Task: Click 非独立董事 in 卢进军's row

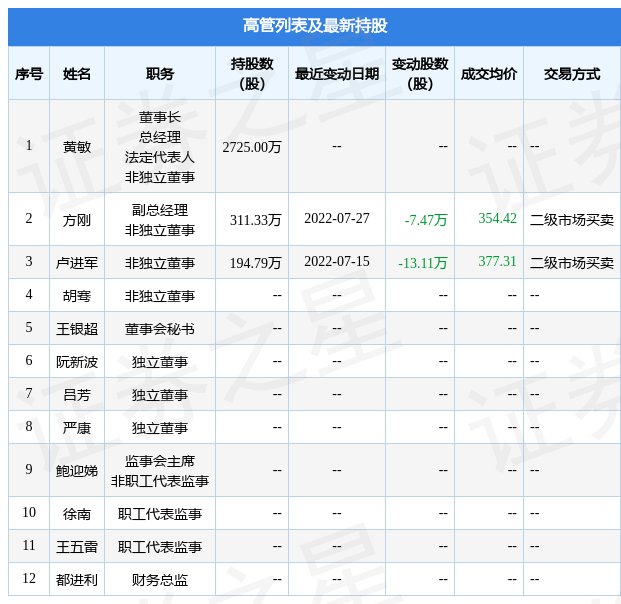Action: [x=160, y=263]
